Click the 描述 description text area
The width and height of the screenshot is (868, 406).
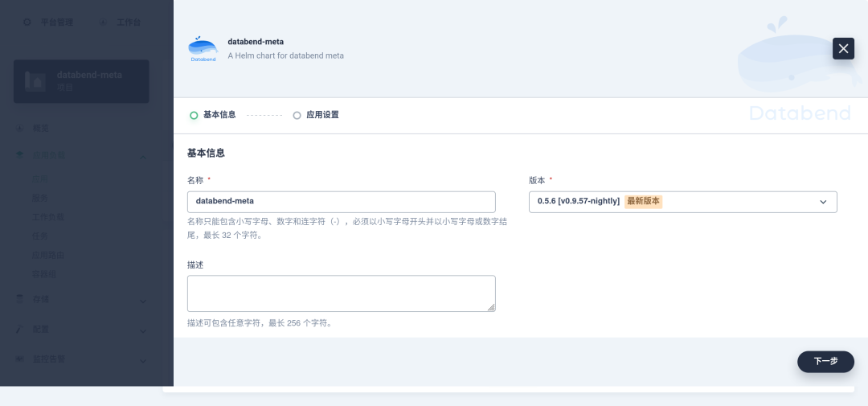[341, 293]
